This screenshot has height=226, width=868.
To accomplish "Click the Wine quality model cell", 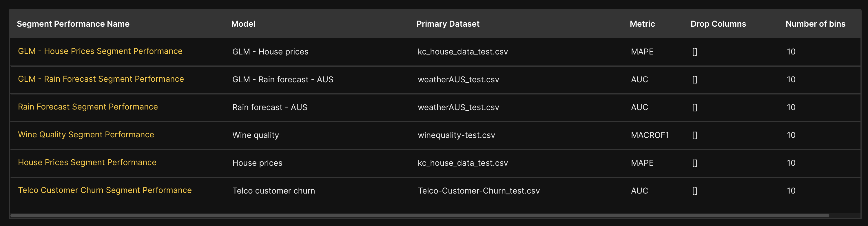I will point(256,135).
